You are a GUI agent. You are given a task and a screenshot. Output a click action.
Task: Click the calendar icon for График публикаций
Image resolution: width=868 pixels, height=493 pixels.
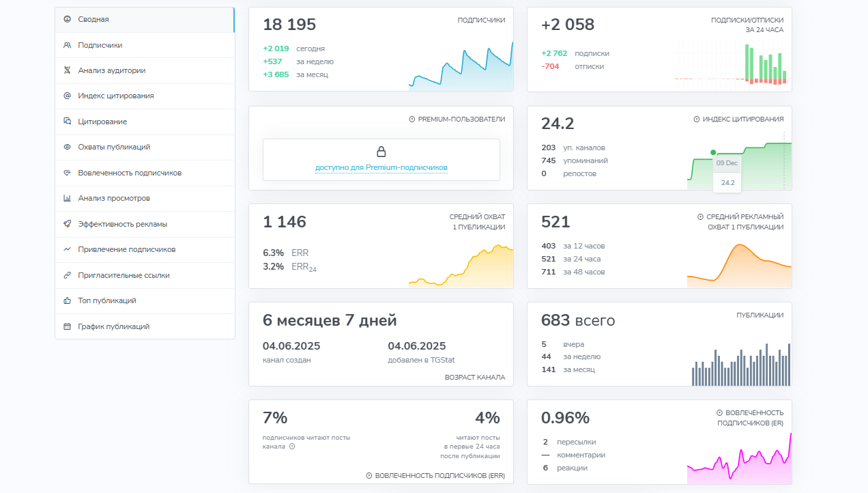[x=67, y=326]
